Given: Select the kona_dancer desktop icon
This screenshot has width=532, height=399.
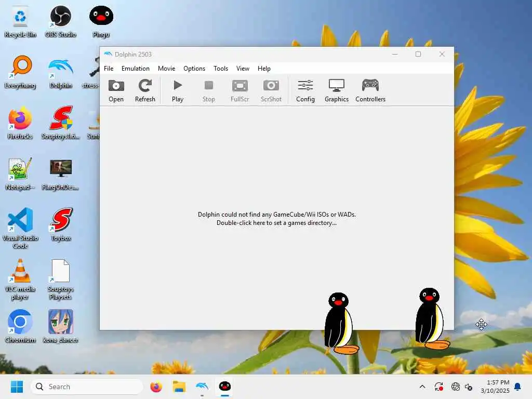Looking at the screenshot, I should [x=61, y=326].
